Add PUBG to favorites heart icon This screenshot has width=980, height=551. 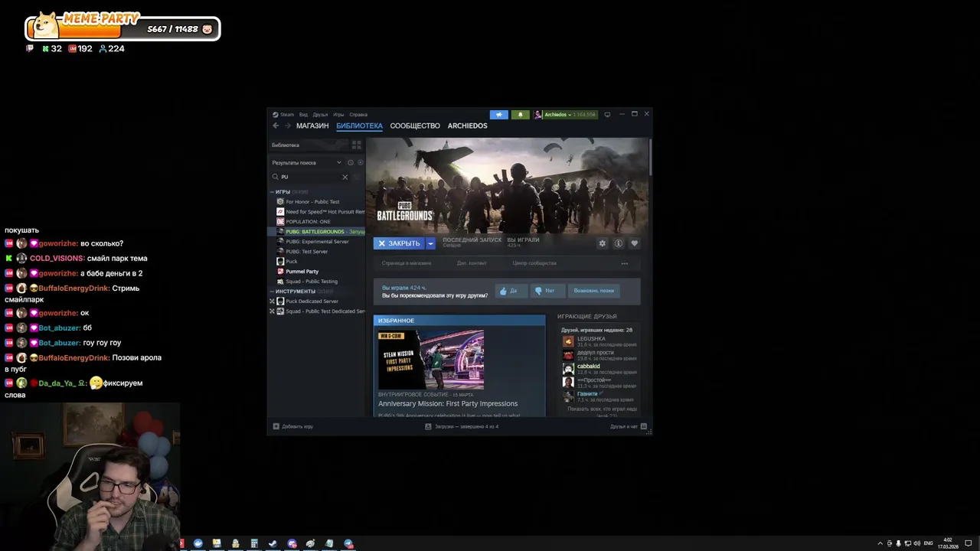[634, 243]
